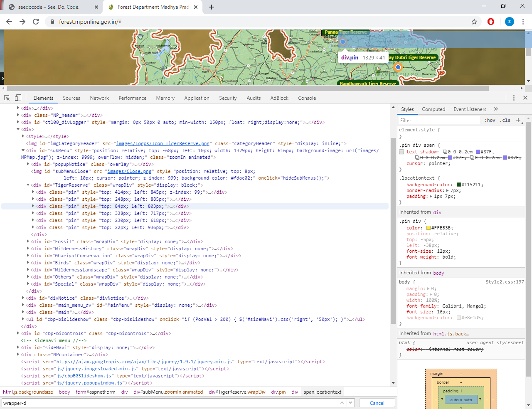Viewport: 532px width, 409px height.
Task: Expand the Fossil wrapDiv node
Action: pyautogui.click(x=28, y=241)
